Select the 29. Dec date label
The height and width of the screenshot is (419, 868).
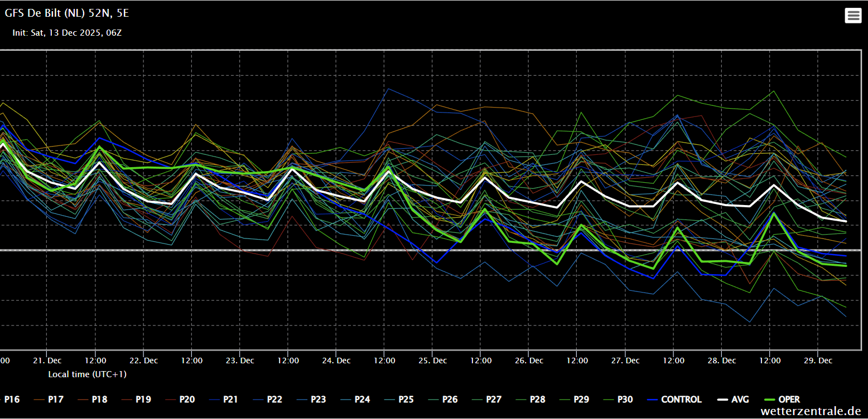(818, 360)
